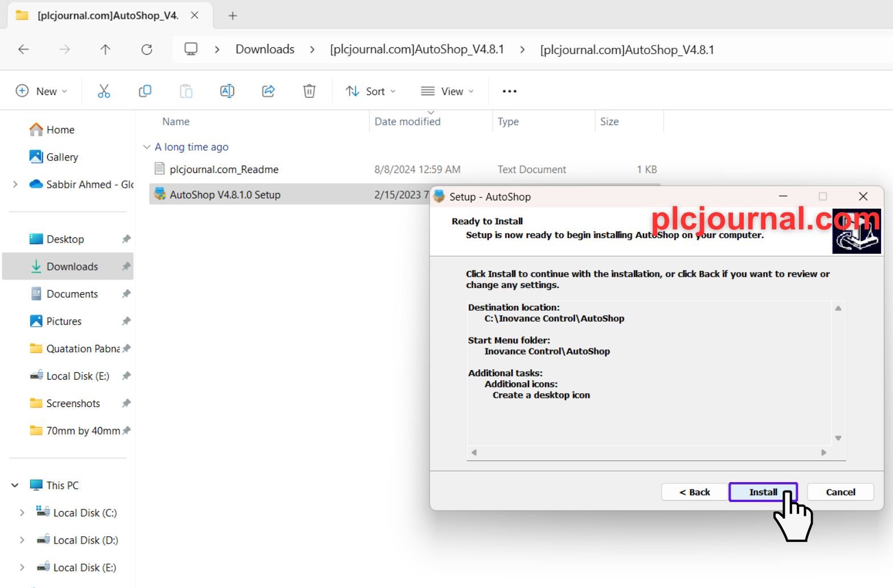Open a new tab with plus button
The image size is (893, 588).
click(232, 16)
